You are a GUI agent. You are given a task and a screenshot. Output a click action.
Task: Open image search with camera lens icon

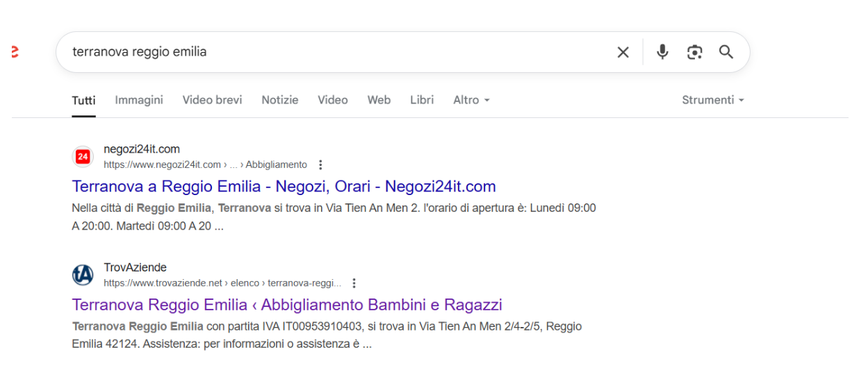(694, 52)
